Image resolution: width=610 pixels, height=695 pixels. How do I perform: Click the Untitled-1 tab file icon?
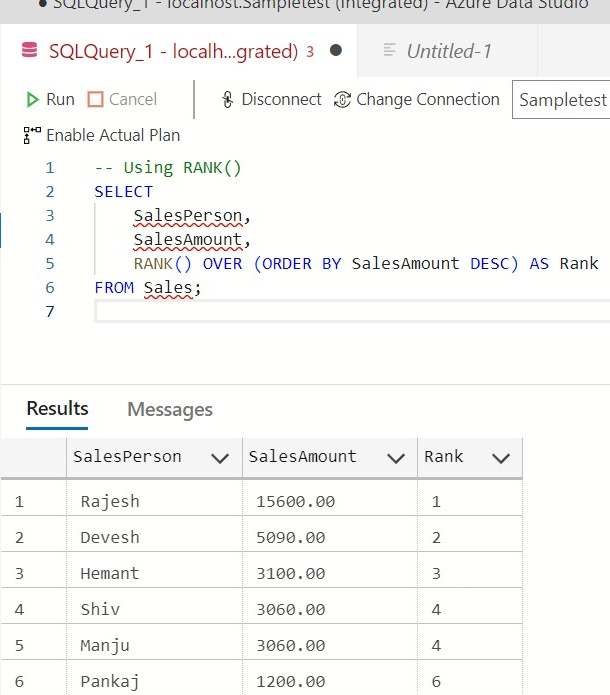click(x=388, y=51)
